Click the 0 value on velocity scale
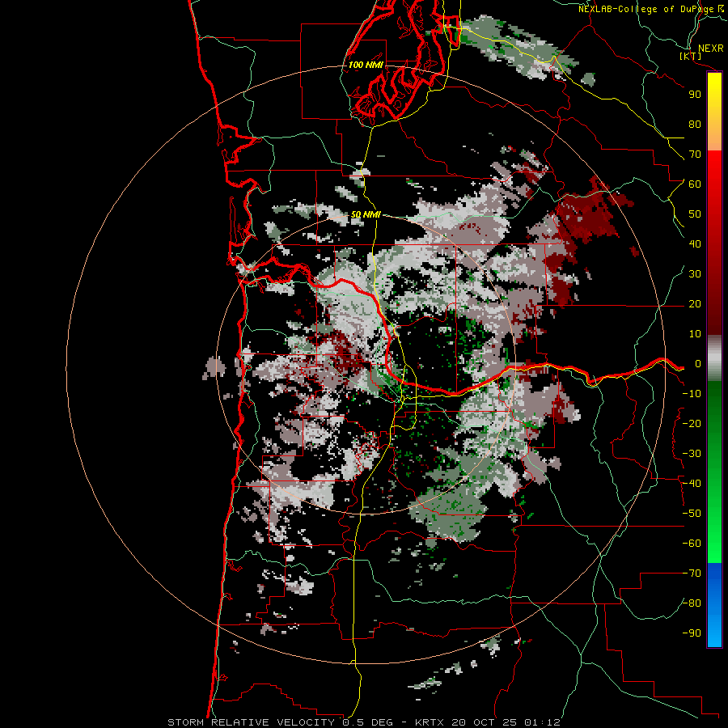This screenshot has width=728, height=728. (x=697, y=364)
